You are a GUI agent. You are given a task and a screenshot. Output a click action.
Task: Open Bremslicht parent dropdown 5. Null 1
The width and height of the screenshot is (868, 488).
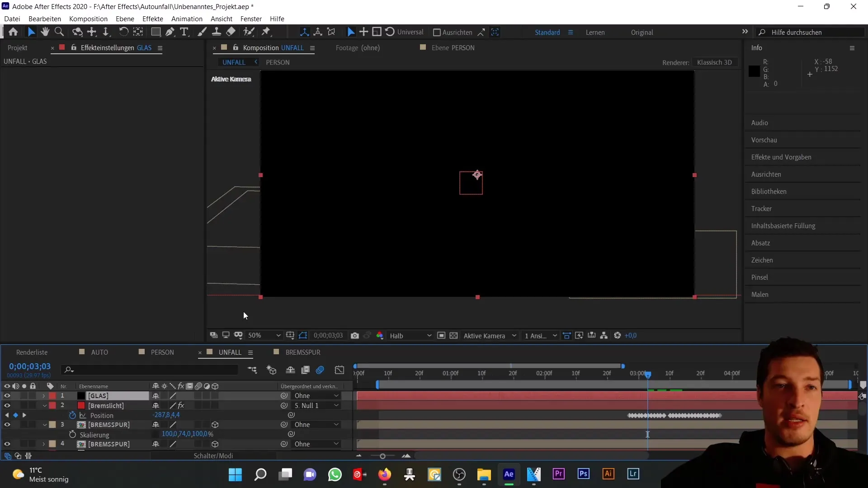pyautogui.click(x=316, y=406)
